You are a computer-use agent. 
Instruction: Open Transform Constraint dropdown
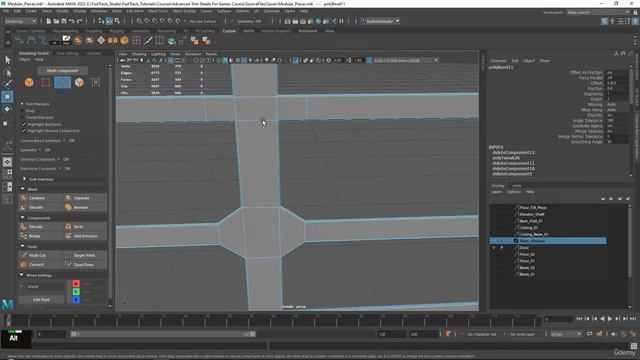click(60, 169)
